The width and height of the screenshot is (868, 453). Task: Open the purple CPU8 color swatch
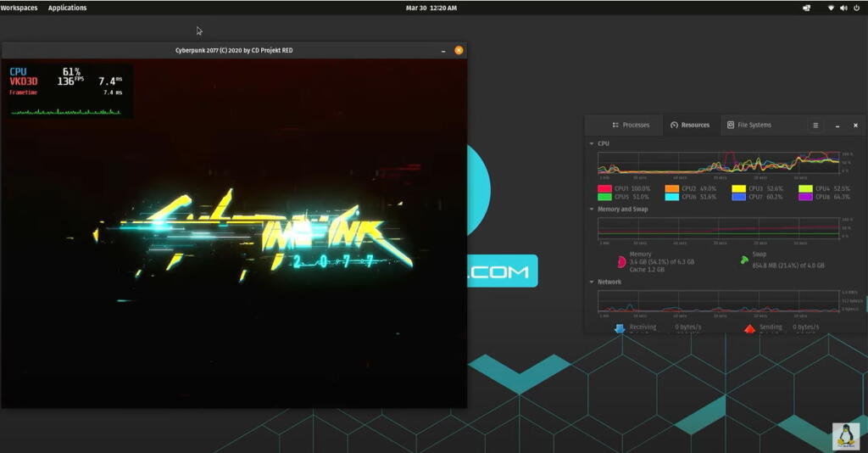tap(805, 197)
